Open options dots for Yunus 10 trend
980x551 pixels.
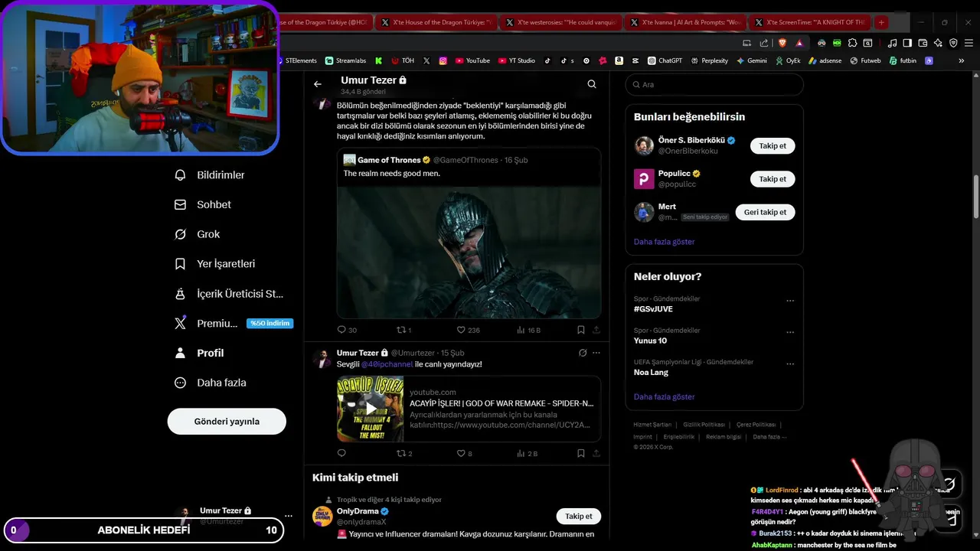[x=790, y=332]
